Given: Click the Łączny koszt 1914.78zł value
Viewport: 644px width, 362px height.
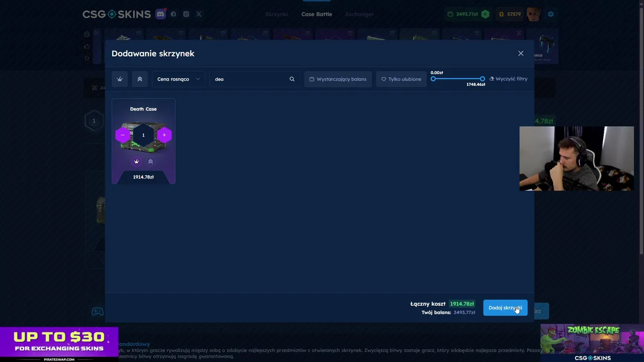Looking at the screenshot, I should [462, 304].
